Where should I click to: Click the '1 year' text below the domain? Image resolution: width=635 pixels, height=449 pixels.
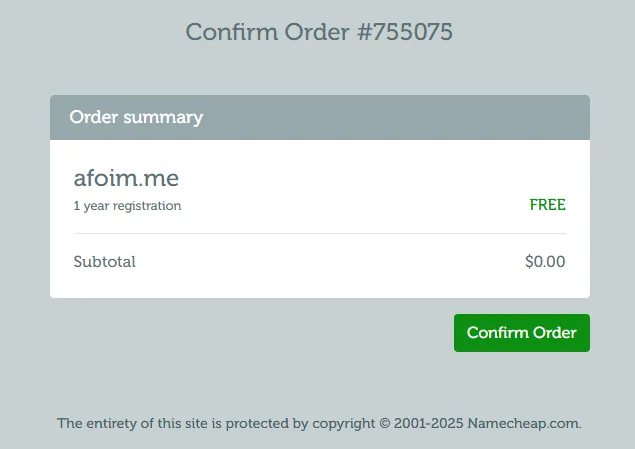(x=90, y=206)
